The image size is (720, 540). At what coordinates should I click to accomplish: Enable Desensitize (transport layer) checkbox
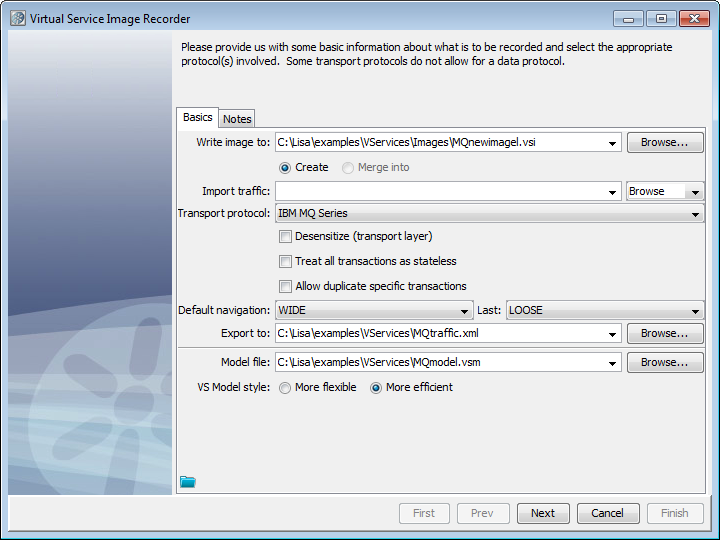[286, 237]
